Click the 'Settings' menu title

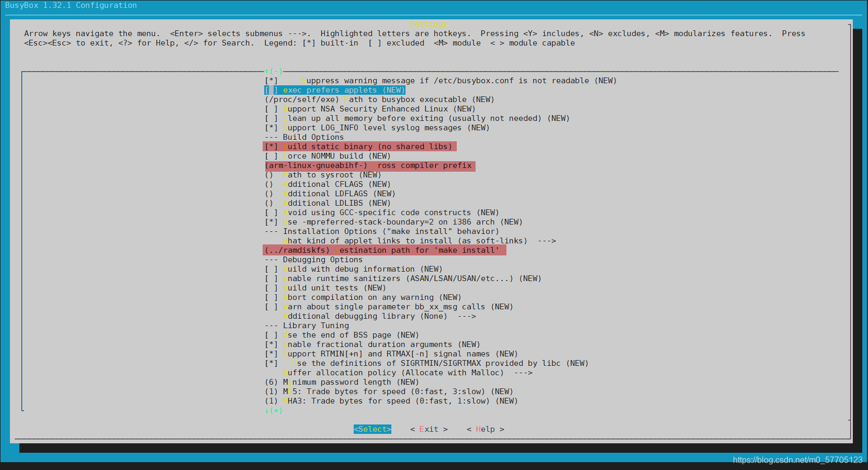(429, 24)
